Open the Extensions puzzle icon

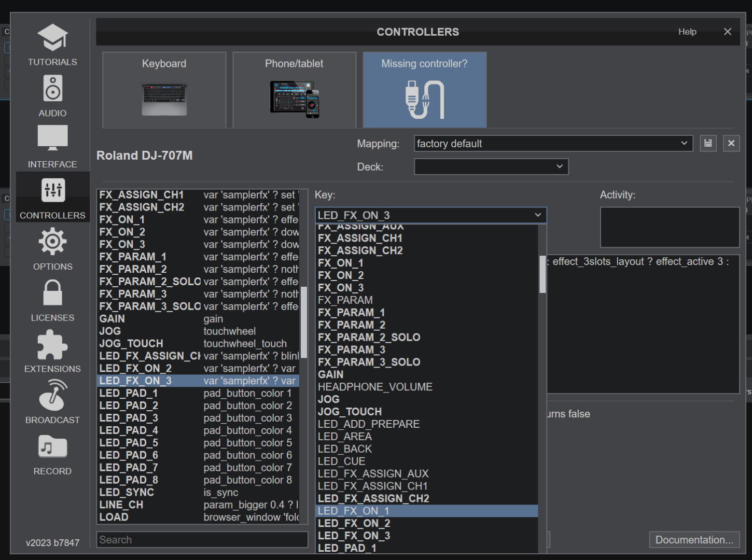point(52,345)
